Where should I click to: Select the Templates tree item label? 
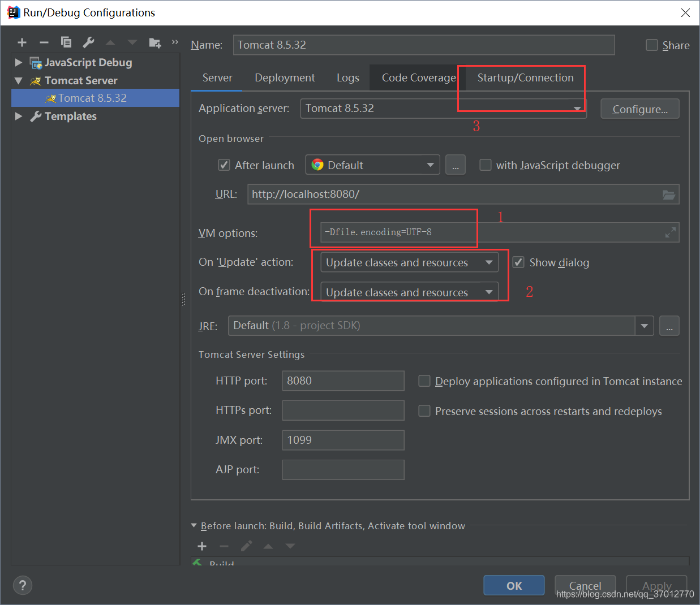tap(70, 116)
